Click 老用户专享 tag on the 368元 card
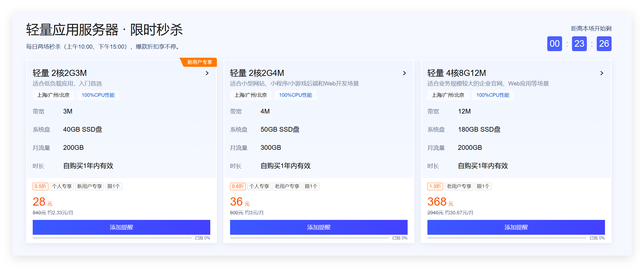Image resolution: width=644 pixels, height=268 pixels. (459, 186)
